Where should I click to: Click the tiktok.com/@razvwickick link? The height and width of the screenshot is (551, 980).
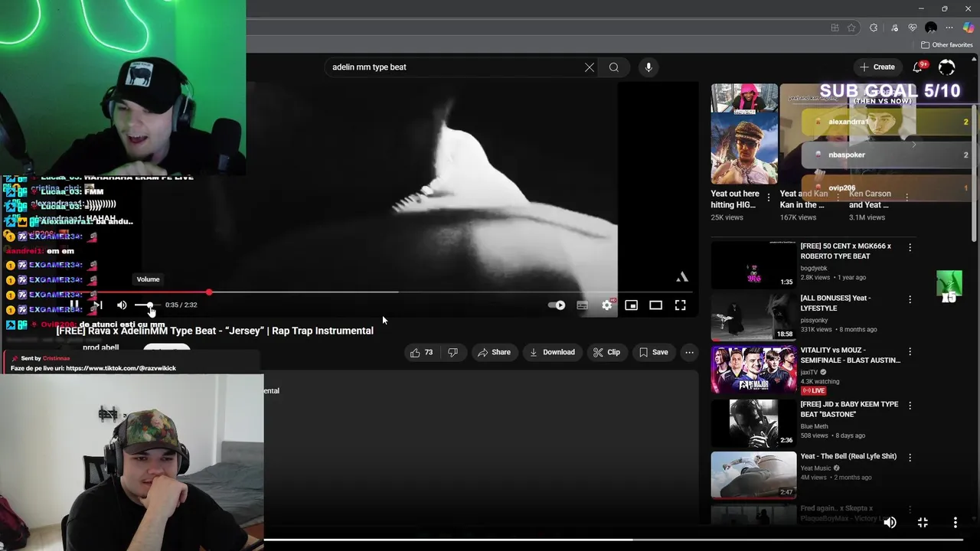coord(121,368)
